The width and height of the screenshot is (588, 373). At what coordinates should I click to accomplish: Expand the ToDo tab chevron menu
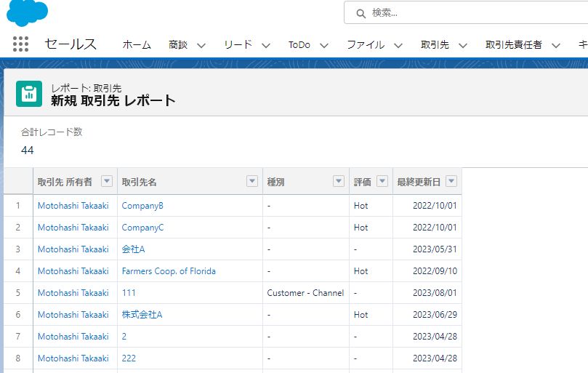pos(324,46)
